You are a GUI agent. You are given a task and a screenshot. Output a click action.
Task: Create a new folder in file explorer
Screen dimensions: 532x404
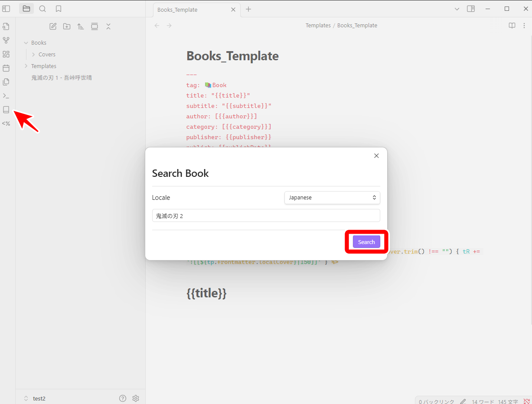pyautogui.click(x=67, y=26)
